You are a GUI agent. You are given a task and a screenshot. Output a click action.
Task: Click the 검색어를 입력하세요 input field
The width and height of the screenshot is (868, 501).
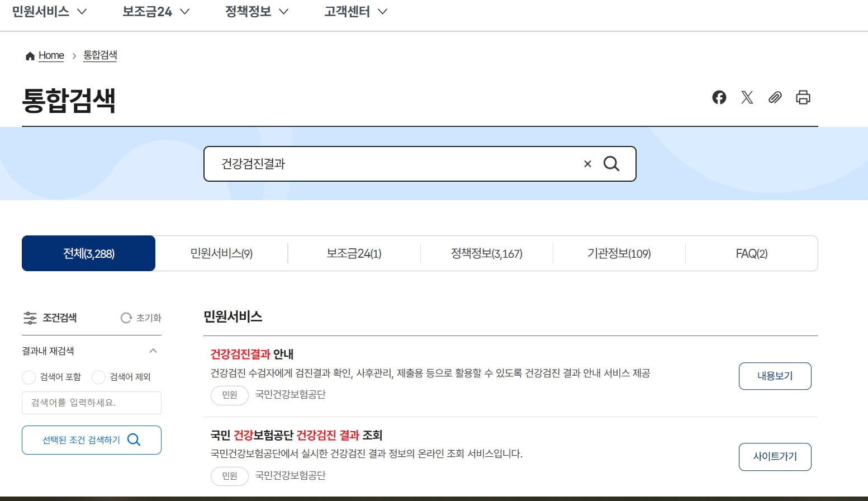coord(91,403)
